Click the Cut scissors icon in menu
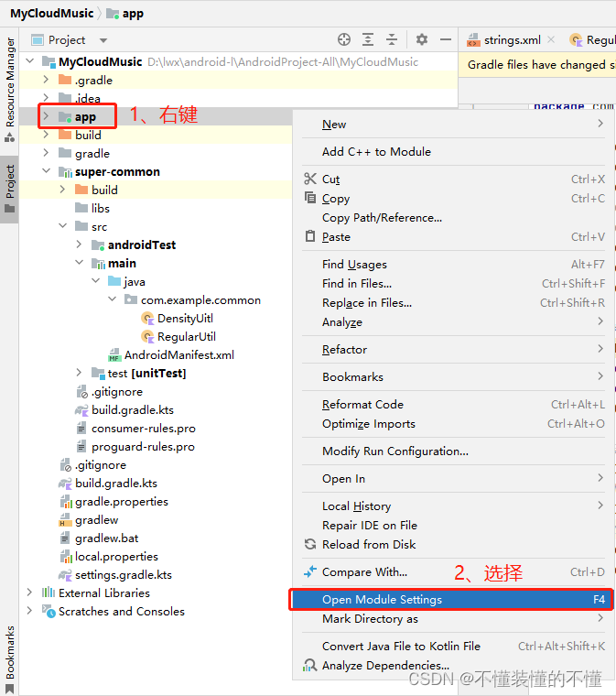616x696 pixels. (x=310, y=179)
